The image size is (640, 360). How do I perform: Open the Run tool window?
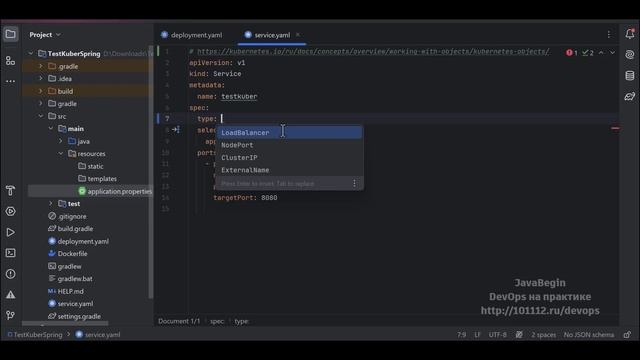11,232
